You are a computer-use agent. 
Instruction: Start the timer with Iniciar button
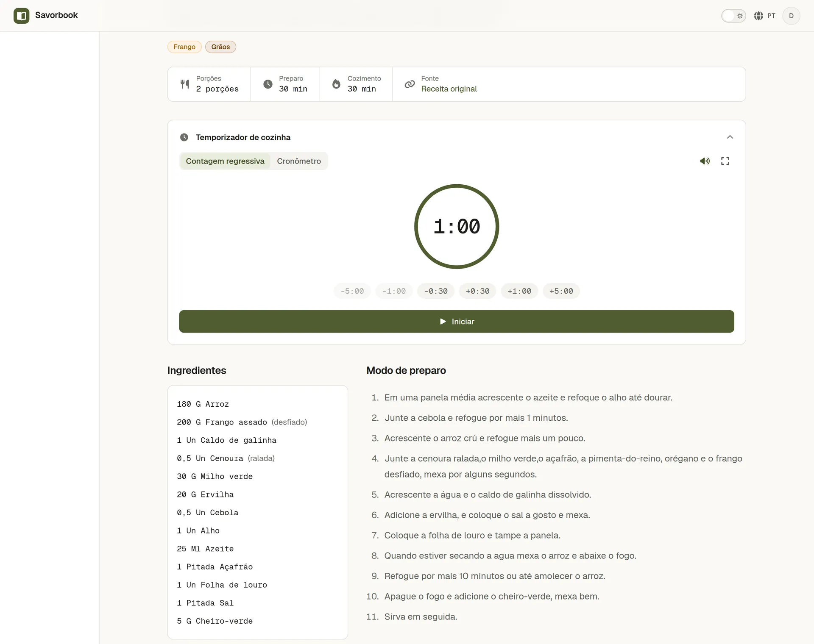click(x=457, y=322)
